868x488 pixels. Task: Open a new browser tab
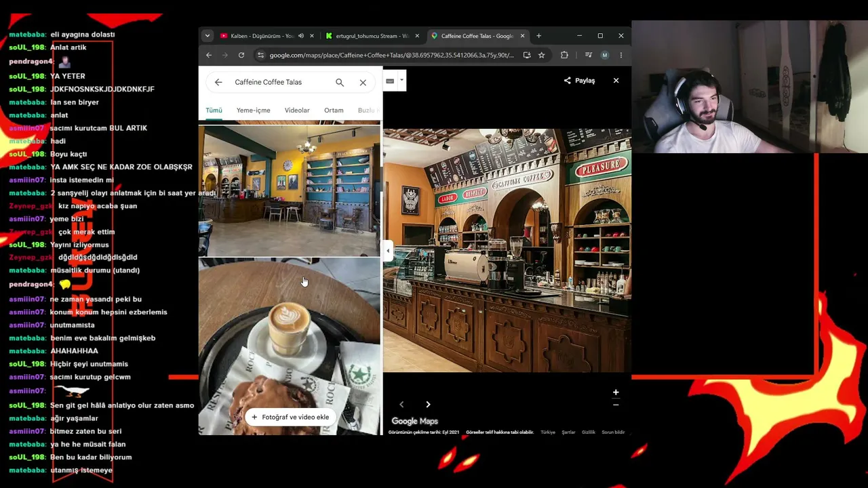(538, 36)
